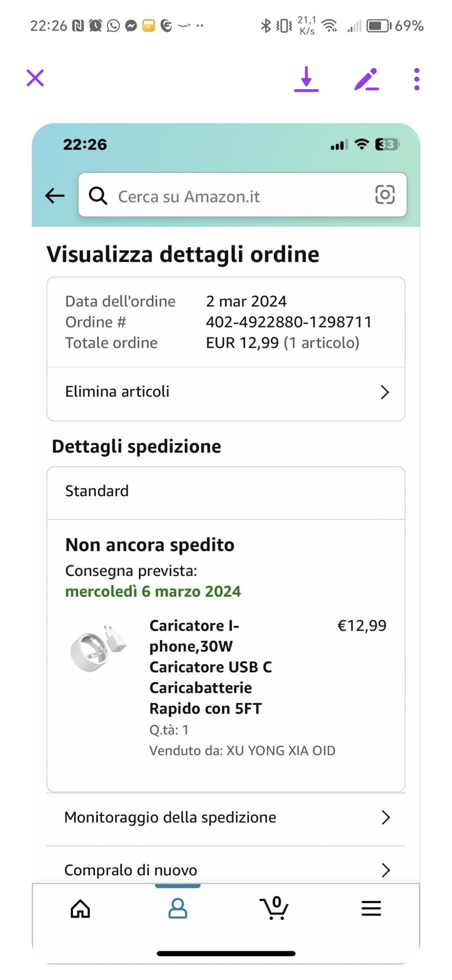This screenshot has width=452, height=980.
Task: Tap the Bluetooth status bar icon
Action: tap(265, 26)
